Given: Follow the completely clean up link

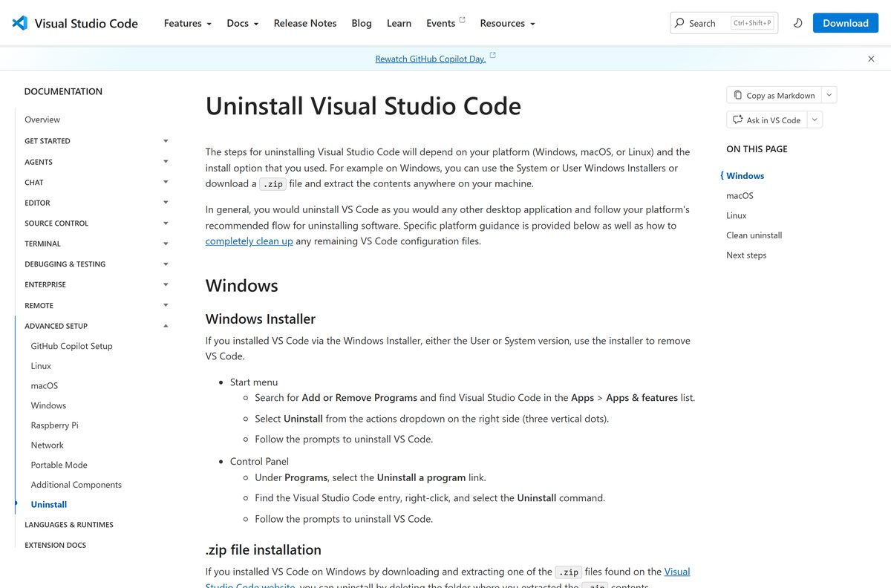Looking at the screenshot, I should 249,241.
